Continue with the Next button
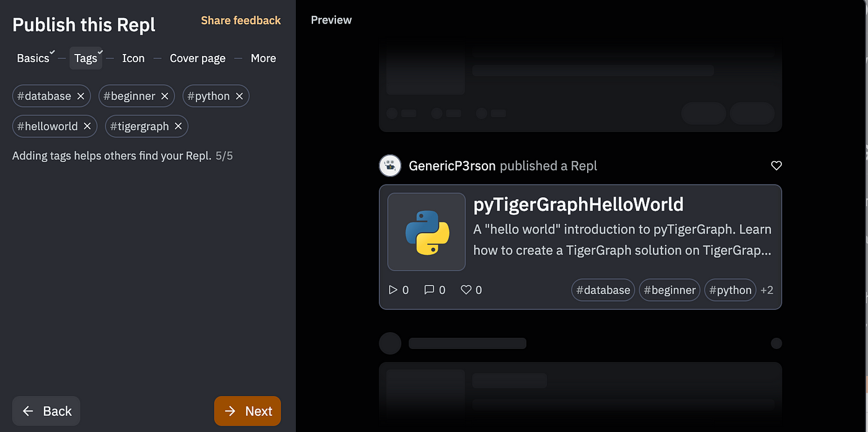This screenshot has height=432, width=868. 247,411
